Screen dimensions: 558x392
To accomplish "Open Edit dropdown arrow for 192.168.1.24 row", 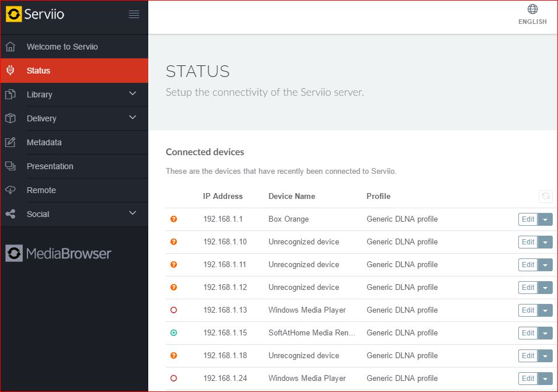I will (545, 379).
